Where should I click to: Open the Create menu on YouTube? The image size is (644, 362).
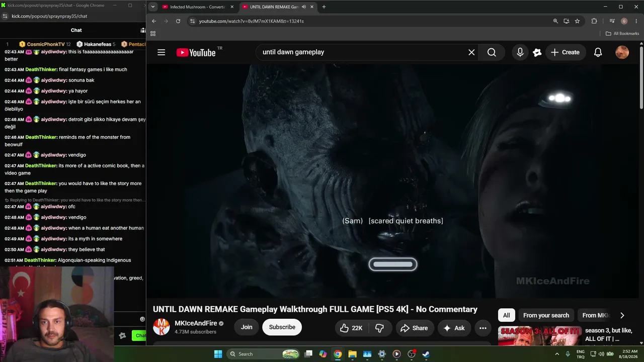pos(565,52)
